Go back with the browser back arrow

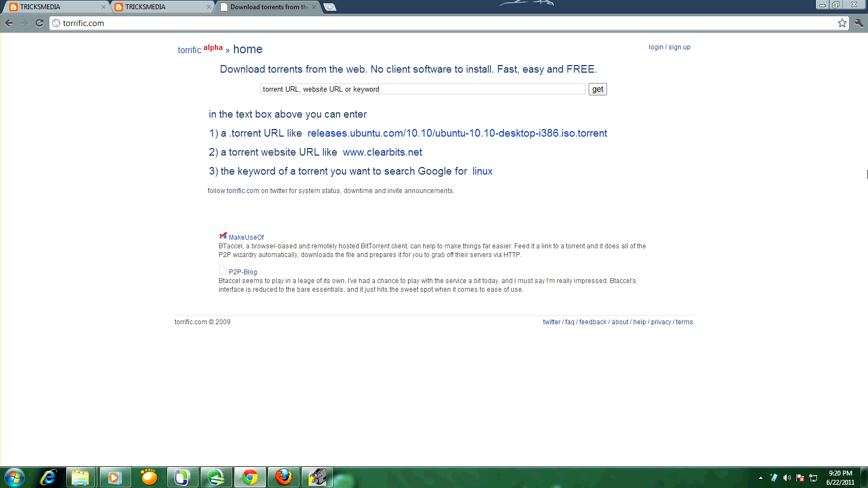[x=9, y=23]
